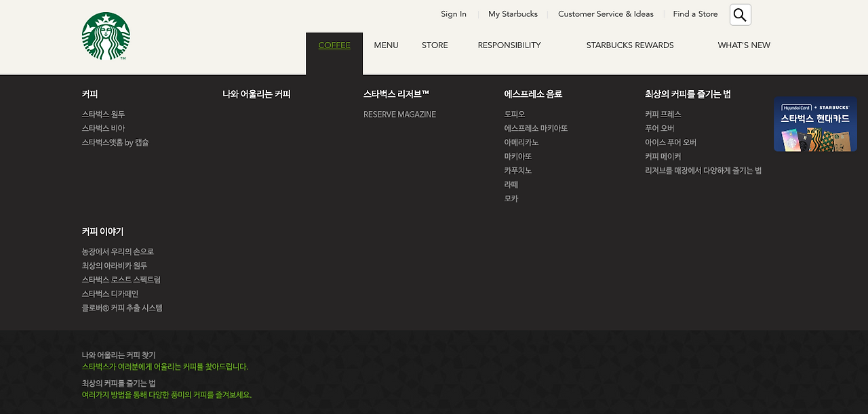This screenshot has width=868, height=414.
Task: Click Find a Store link
Action: tap(695, 14)
